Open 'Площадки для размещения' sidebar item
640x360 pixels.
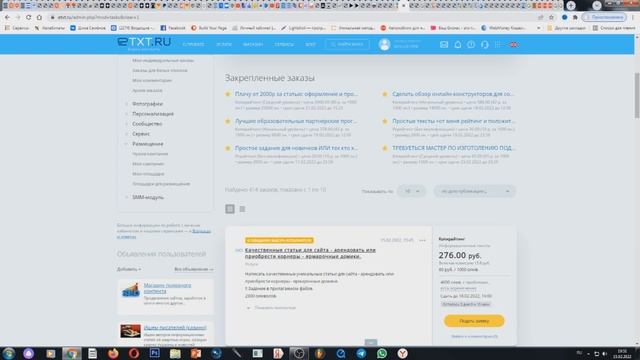161,184
